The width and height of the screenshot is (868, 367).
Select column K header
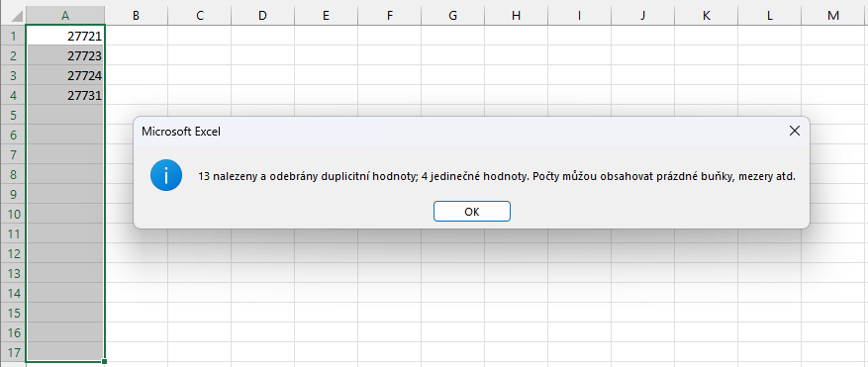[706, 16]
